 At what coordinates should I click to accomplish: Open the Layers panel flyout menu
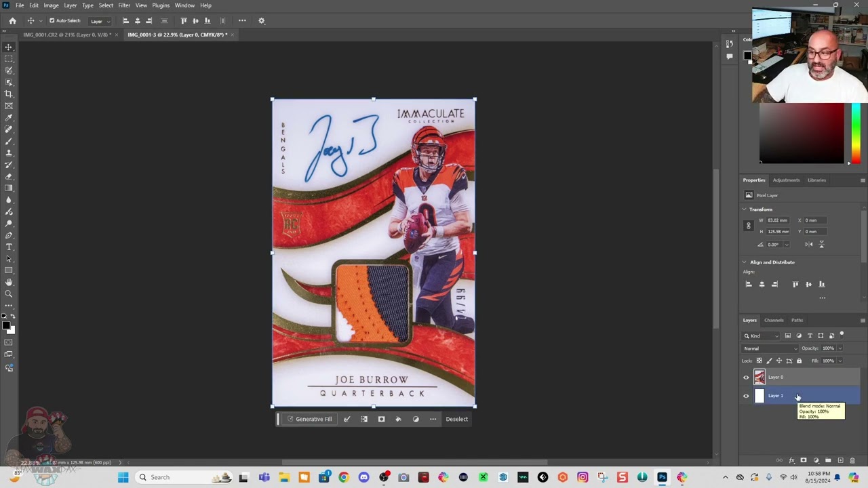[863, 321]
